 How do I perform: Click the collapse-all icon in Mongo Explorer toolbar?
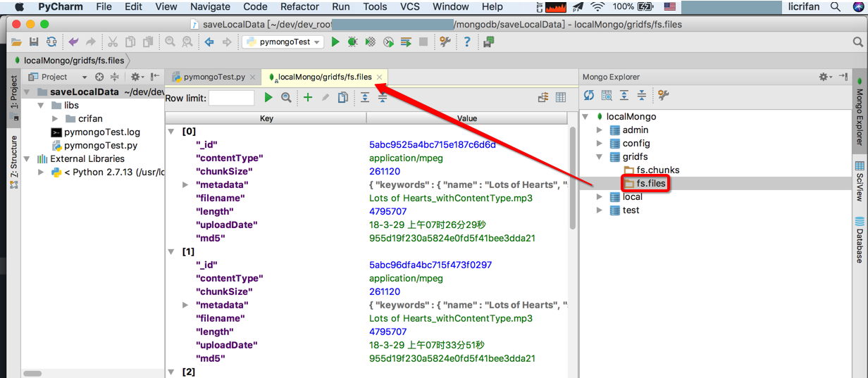click(x=642, y=95)
